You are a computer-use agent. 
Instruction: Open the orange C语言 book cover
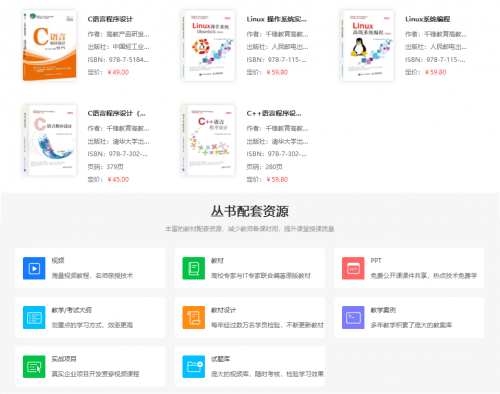[x=49, y=45]
